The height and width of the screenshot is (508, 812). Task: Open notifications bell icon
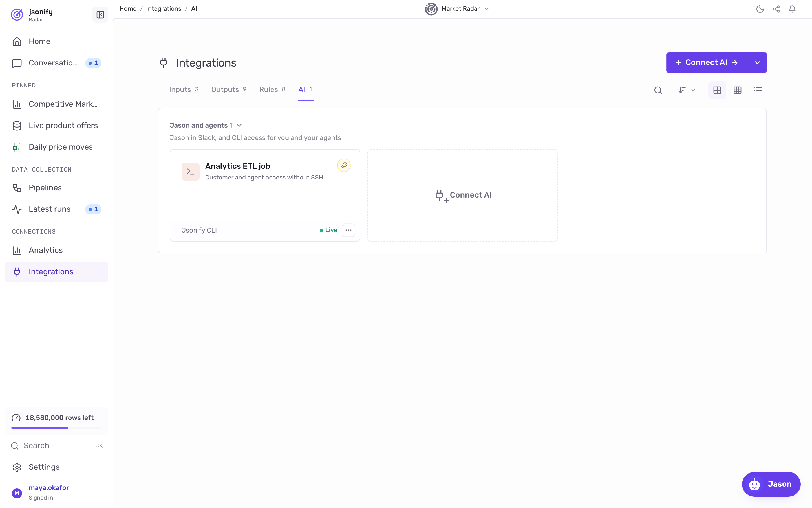point(792,9)
